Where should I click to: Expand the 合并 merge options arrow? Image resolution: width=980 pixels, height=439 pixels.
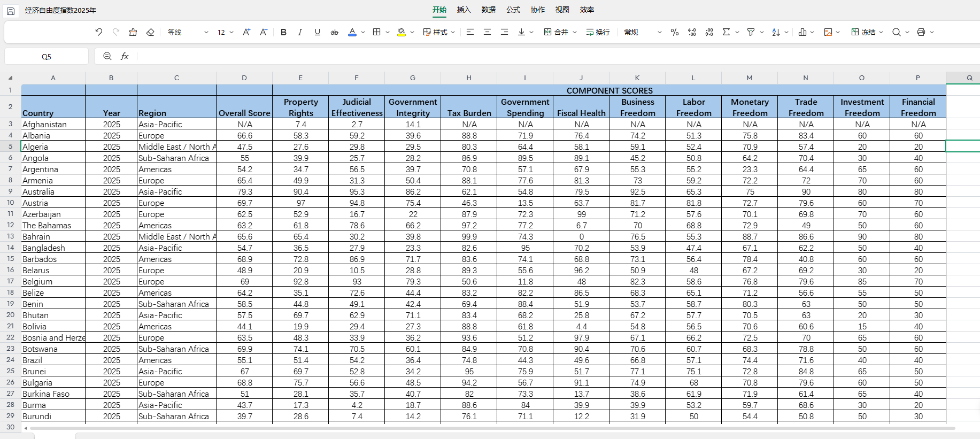pyautogui.click(x=575, y=32)
